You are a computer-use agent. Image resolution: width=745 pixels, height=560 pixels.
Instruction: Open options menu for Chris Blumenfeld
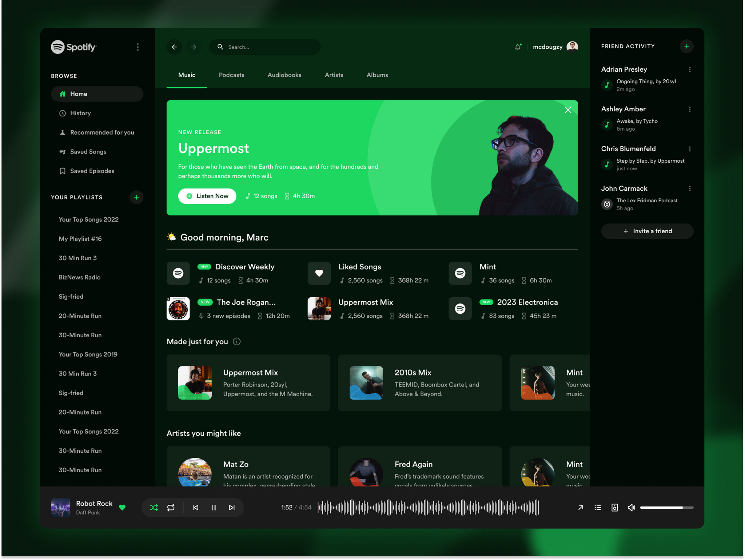pos(690,149)
